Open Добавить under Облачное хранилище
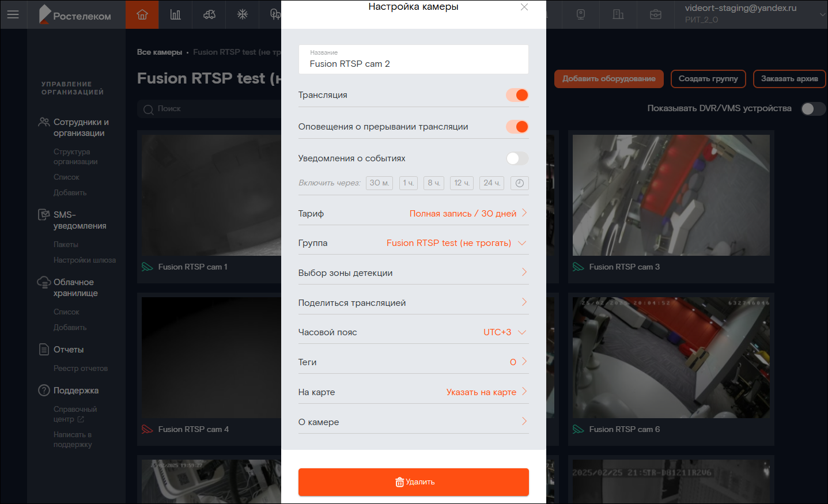828x504 pixels. pos(70,328)
